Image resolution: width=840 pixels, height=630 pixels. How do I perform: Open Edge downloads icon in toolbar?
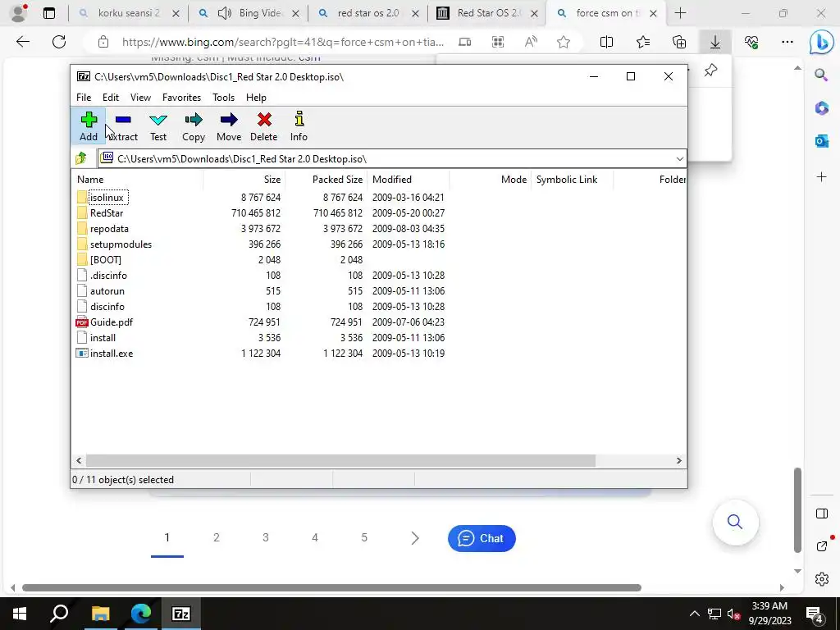715,42
